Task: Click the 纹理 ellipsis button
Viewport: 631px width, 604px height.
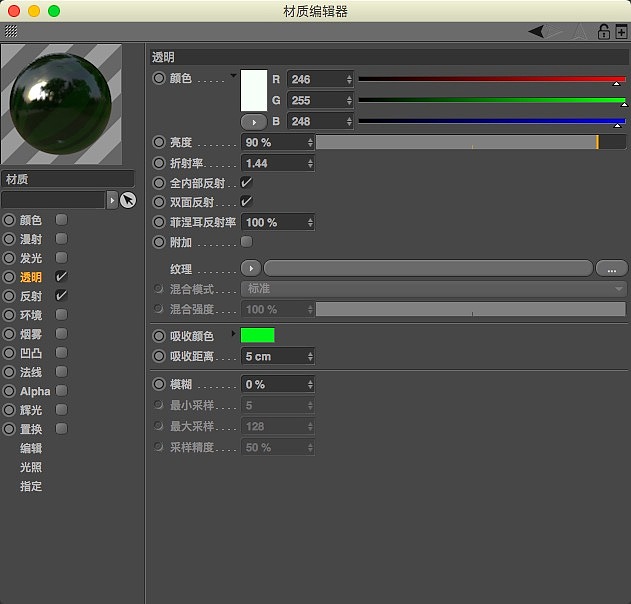Action: [x=612, y=269]
